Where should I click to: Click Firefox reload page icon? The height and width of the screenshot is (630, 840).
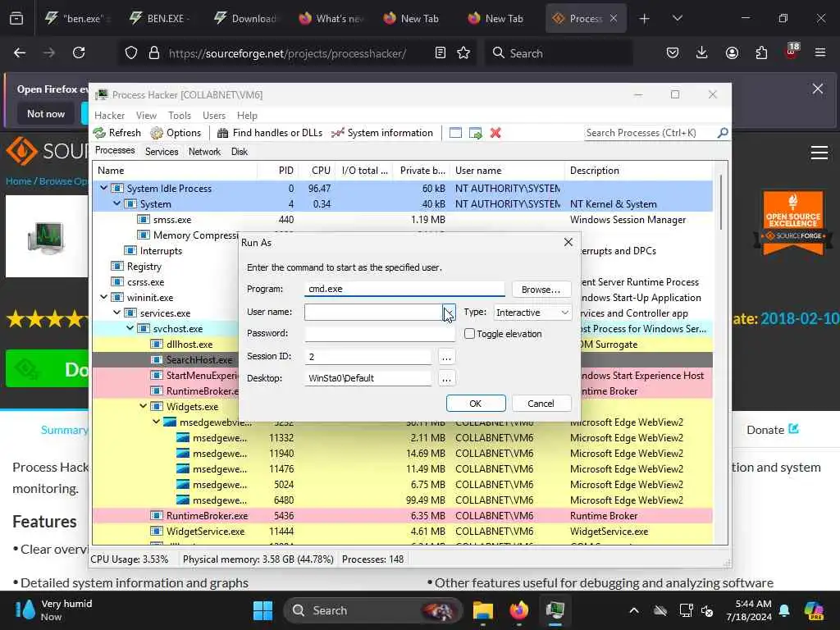[x=79, y=52]
